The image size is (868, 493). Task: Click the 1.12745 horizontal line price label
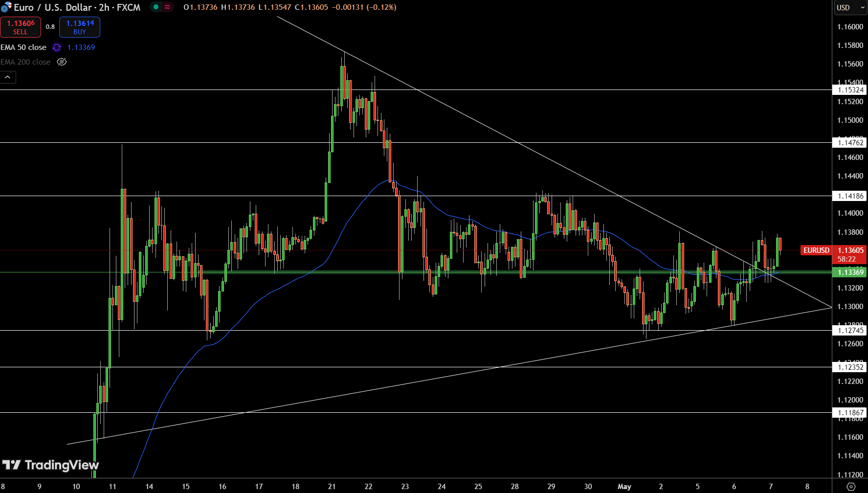point(850,331)
